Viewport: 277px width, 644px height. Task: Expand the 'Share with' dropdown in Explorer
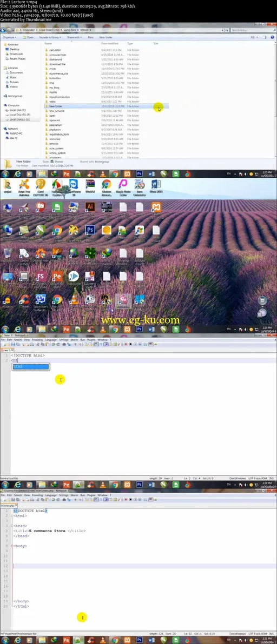[74, 37]
